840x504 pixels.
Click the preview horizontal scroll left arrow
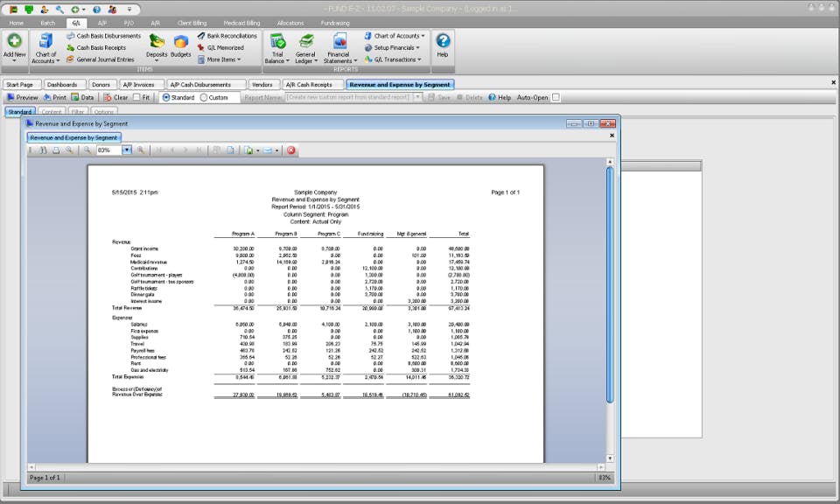coord(31,467)
